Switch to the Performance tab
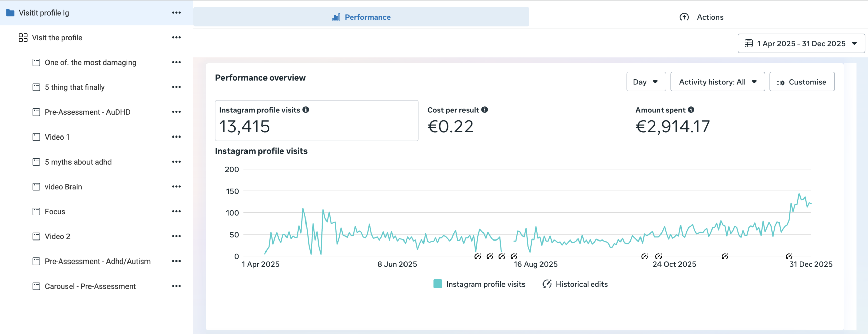Viewport: 868px width, 334px height. point(361,17)
